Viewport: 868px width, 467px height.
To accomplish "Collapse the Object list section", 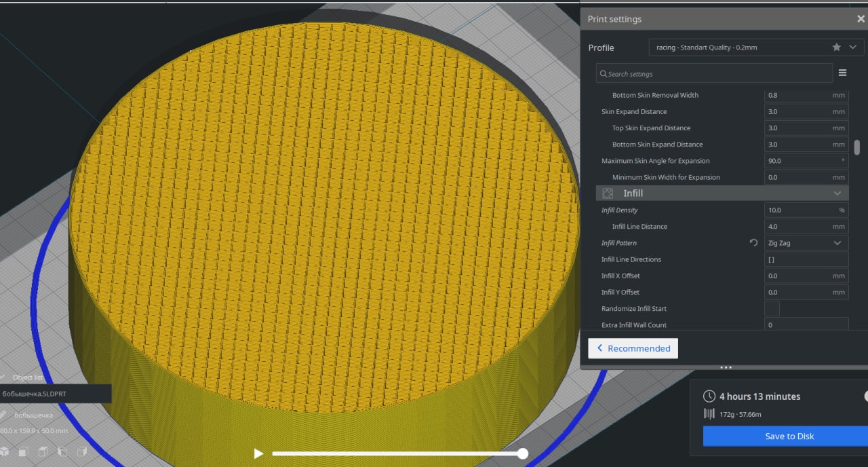I will point(3,377).
